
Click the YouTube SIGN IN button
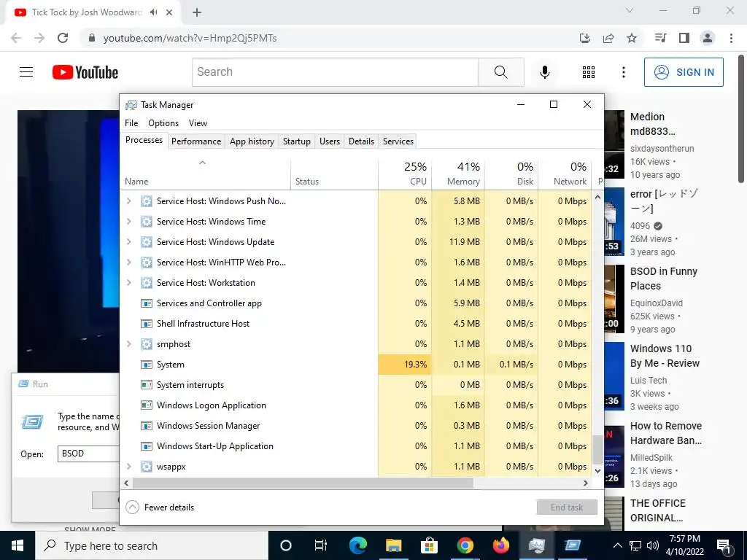pos(684,72)
